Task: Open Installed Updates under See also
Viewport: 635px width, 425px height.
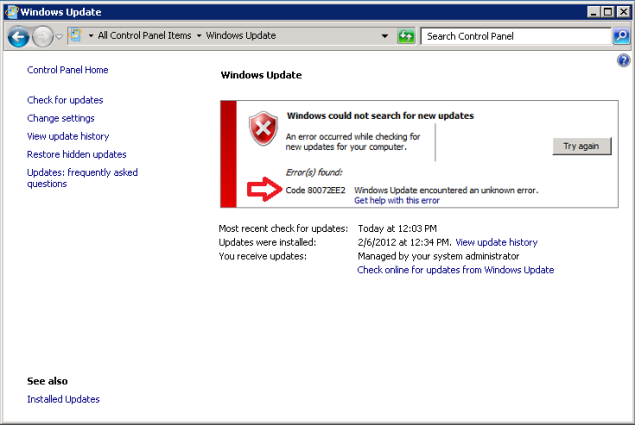Action: tap(63, 399)
